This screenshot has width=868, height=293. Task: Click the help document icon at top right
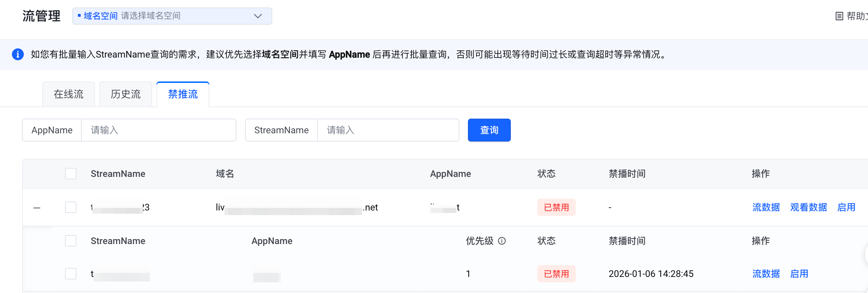click(839, 16)
